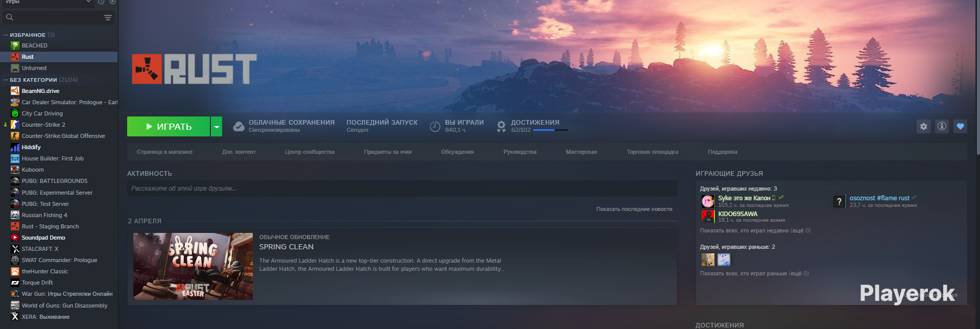Select PUBG: Test Server entry

pos(45,204)
